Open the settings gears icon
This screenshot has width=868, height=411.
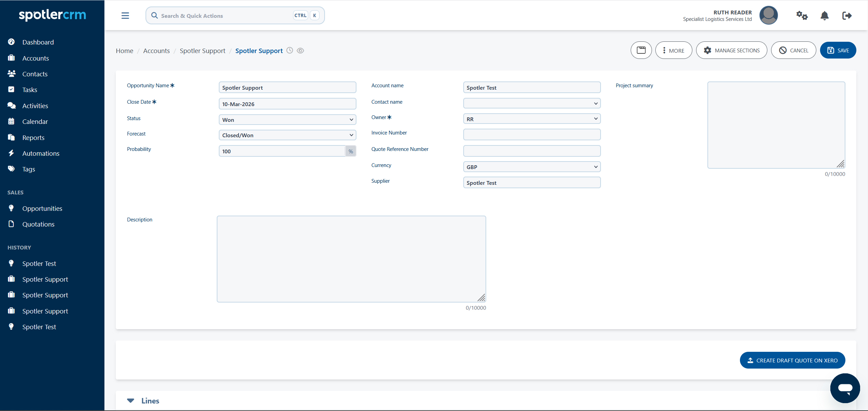tap(802, 16)
